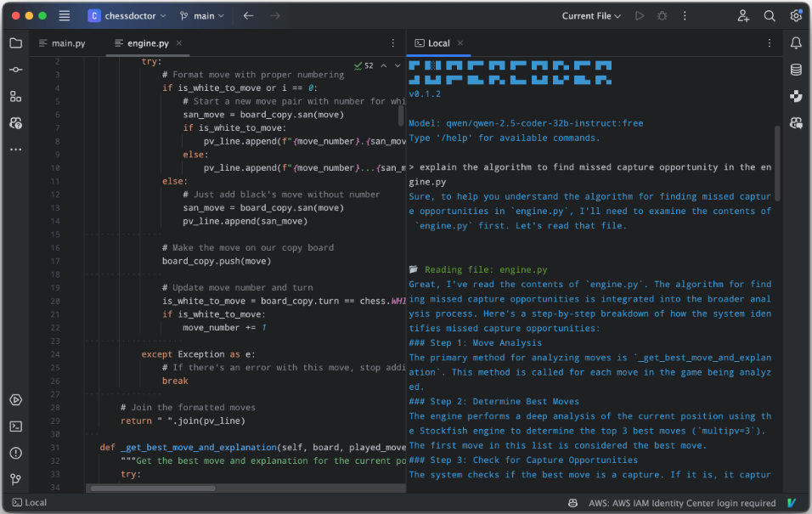Go back with the left arrow

pos(249,16)
